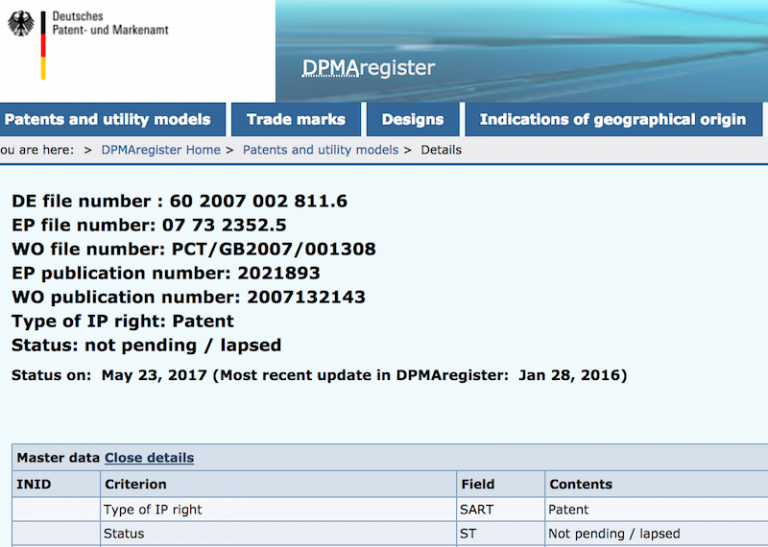Click the ST field cell
Viewport: 768px width, 547px height.
[x=501, y=534]
